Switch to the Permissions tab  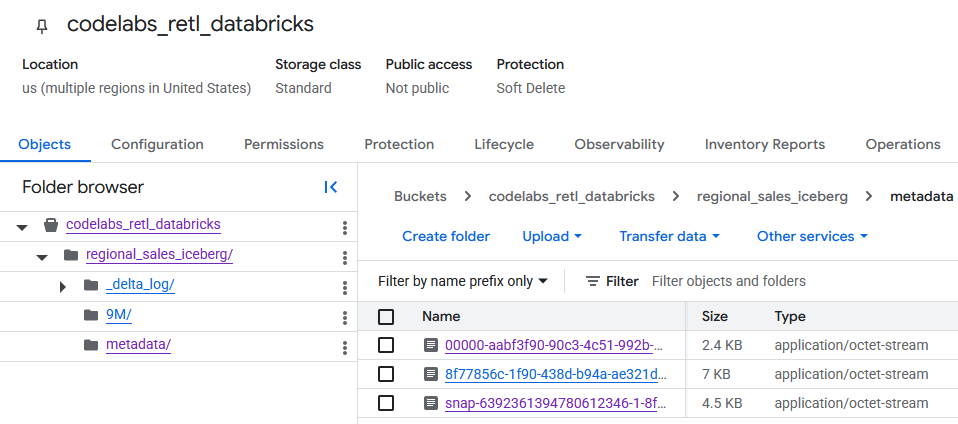pos(284,144)
